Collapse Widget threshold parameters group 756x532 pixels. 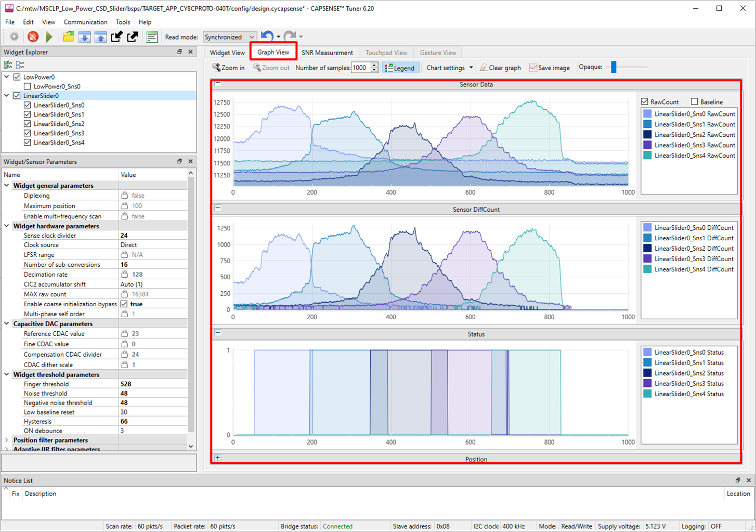7,374
